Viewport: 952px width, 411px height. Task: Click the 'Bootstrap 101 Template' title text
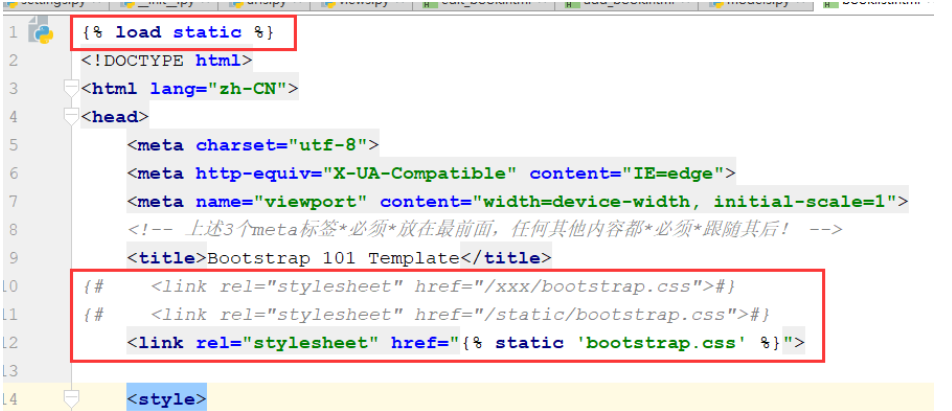[333, 258]
